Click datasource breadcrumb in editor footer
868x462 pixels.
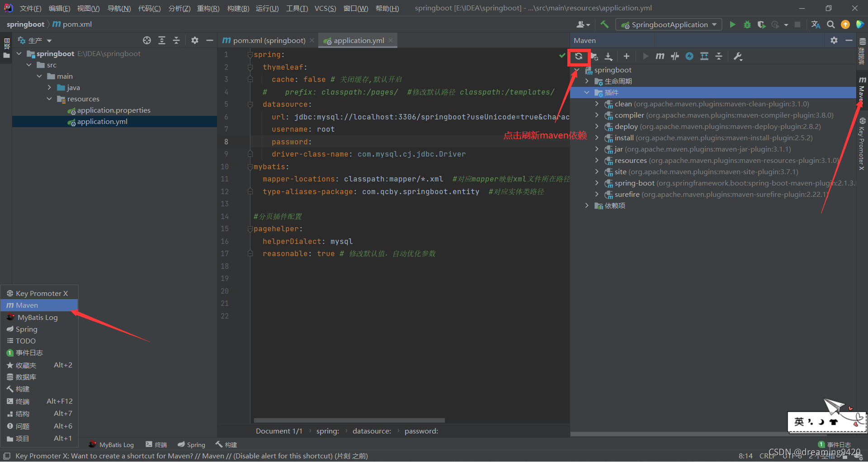[x=372, y=431]
